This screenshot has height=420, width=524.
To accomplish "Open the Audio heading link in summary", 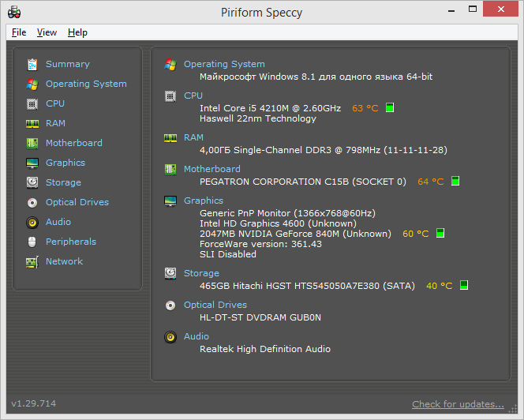I will tap(196, 336).
